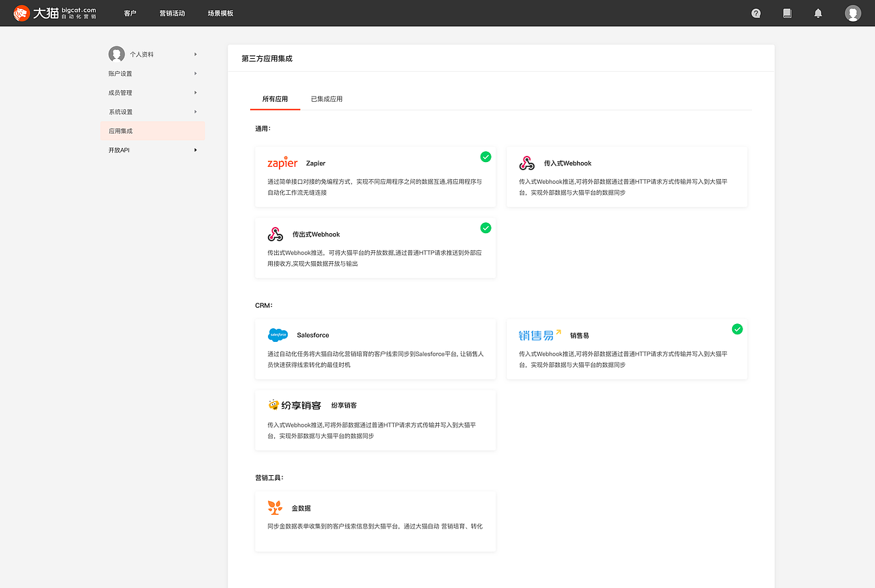Click the 第三方应用集成 page title
Image resolution: width=875 pixels, height=588 pixels.
point(267,59)
